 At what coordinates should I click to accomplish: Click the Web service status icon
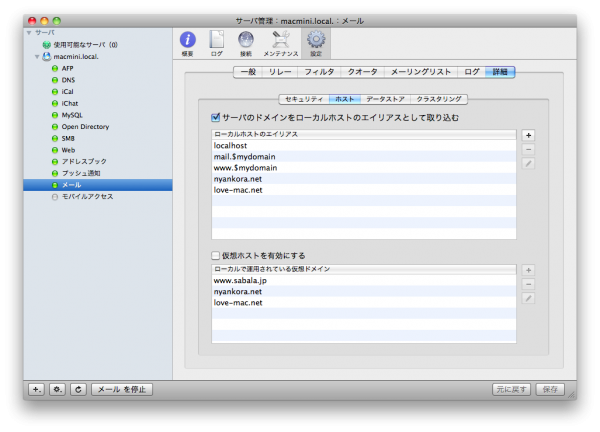55,150
